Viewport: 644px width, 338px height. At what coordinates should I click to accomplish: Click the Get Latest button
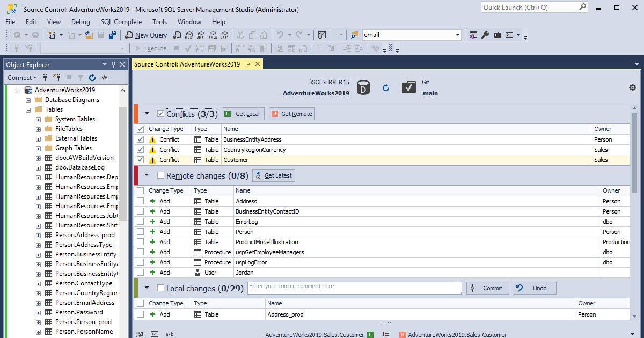point(273,175)
